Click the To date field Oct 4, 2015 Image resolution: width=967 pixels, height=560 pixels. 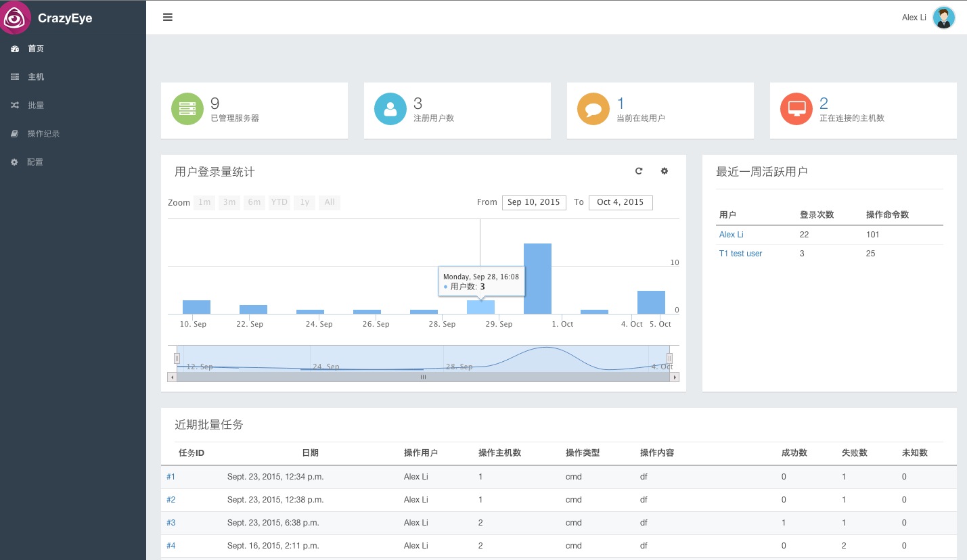(621, 202)
